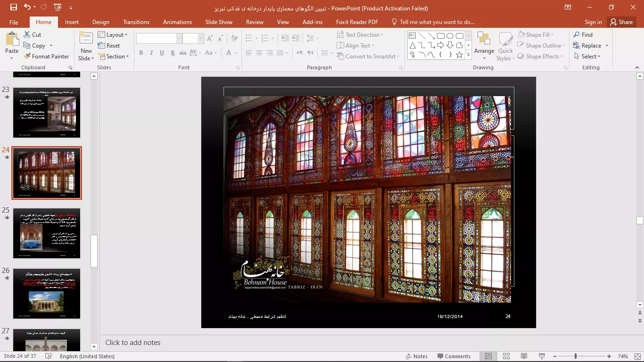Toggle Notes pane in status bar

416,356
